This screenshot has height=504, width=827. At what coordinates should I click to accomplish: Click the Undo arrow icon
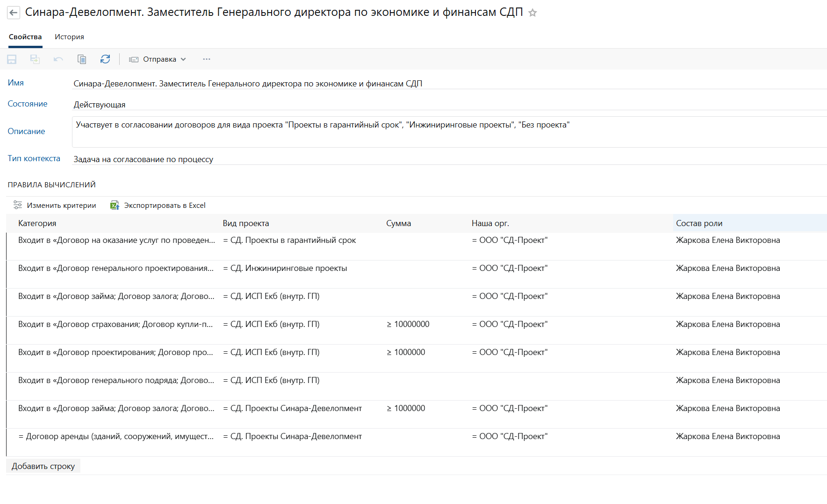point(58,59)
